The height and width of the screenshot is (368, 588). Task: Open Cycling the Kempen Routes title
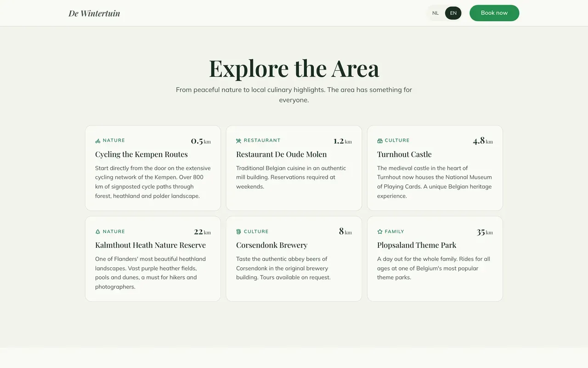click(141, 154)
